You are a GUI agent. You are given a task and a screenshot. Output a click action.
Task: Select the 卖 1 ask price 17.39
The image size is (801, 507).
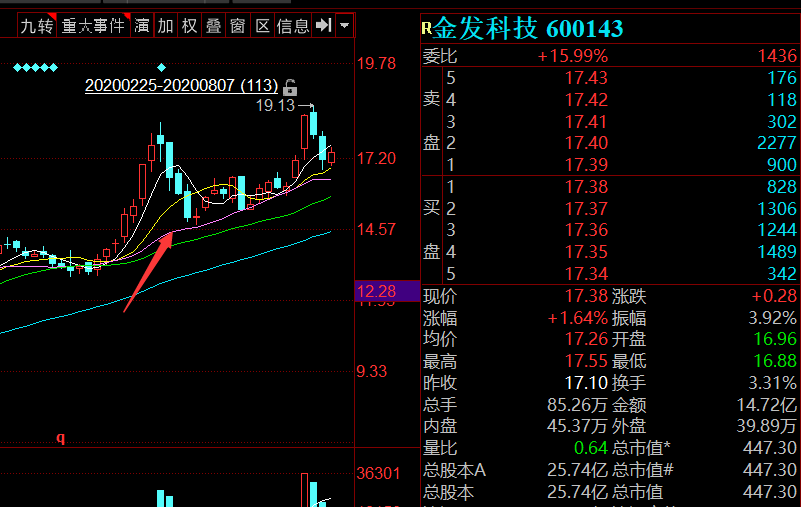point(585,164)
